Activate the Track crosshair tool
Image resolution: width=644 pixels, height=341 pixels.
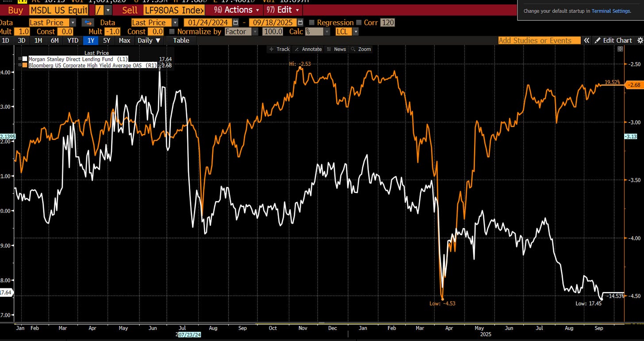coord(280,49)
